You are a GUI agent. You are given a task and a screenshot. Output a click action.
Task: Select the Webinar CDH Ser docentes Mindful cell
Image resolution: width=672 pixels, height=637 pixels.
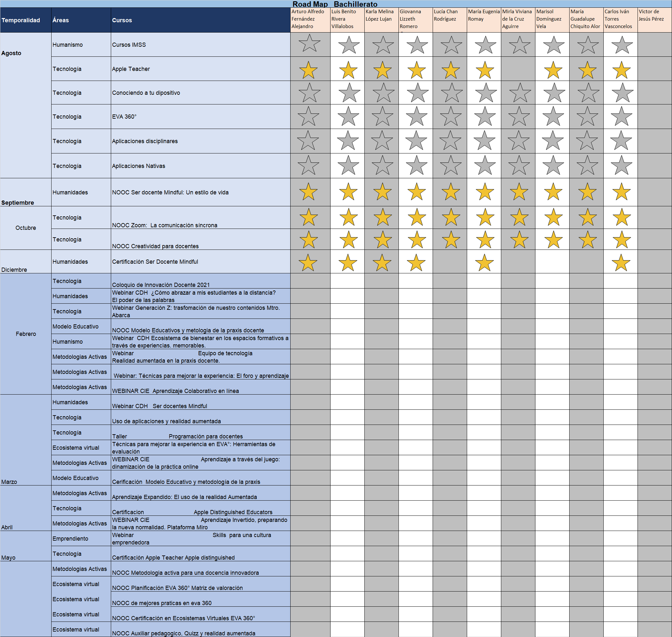[x=201, y=402]
